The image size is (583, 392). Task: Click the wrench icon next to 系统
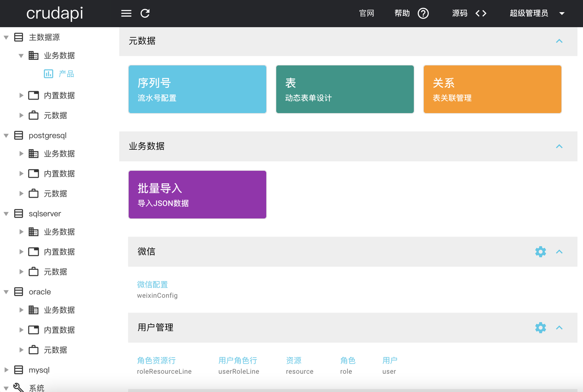pos(18,388)
